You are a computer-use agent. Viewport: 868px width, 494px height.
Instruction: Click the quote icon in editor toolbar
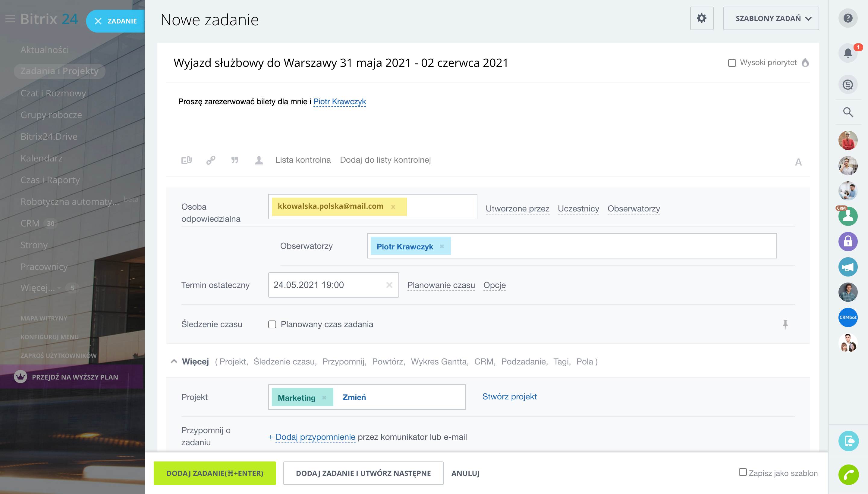tap(234, 160)
